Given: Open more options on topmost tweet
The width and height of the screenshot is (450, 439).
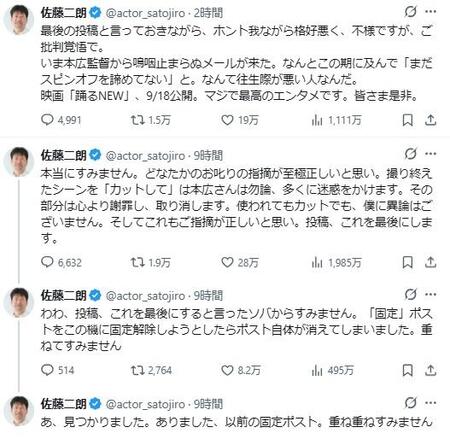Looking at the screenshot, I should coord(431,12).
